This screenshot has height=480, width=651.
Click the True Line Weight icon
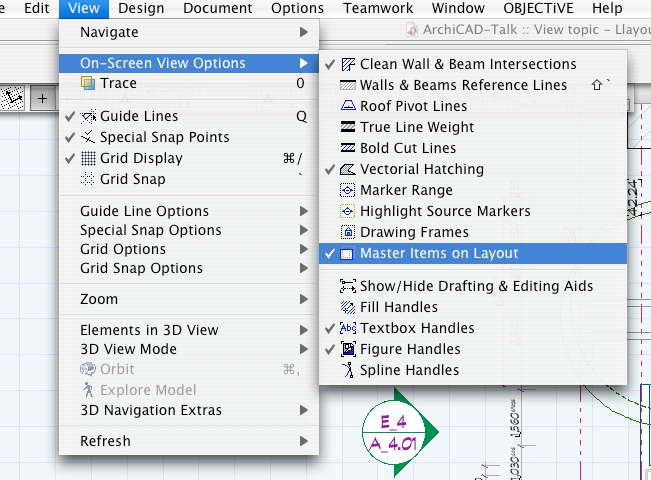tap(348, 127)
